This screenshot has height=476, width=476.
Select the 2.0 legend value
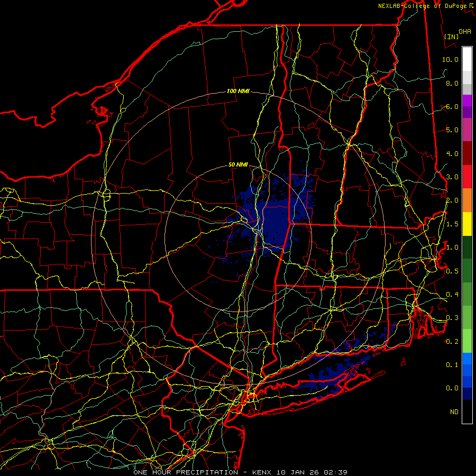[452, 200]
